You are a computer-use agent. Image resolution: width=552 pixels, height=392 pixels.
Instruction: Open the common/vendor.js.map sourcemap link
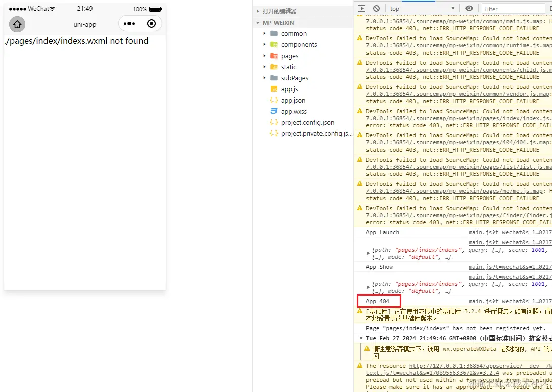coord(457,94)
